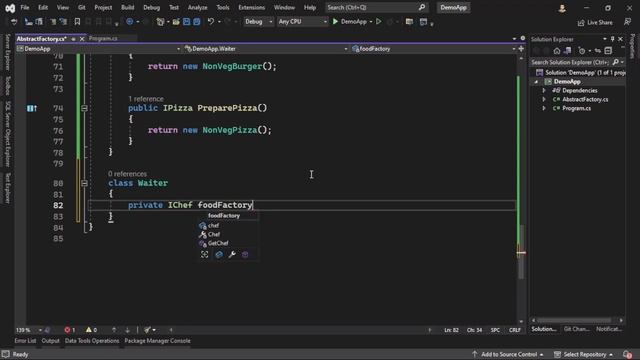Open the Error List tab

(25, 341)
